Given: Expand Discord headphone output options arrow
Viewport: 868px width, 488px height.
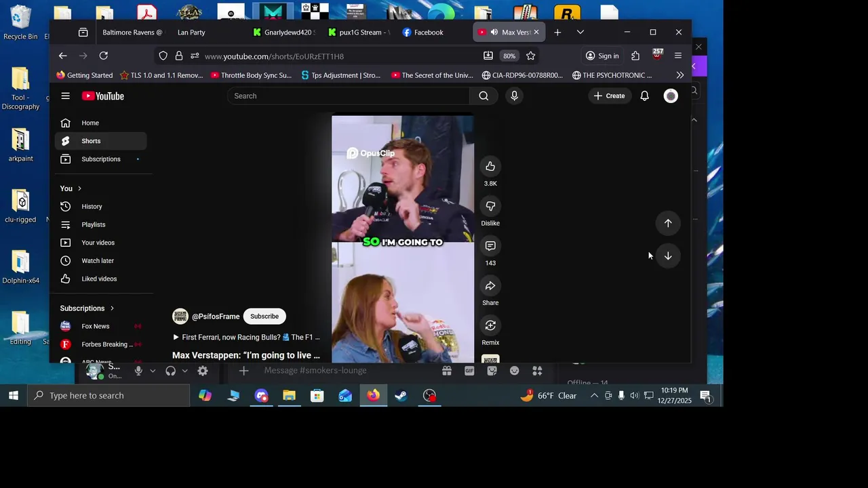Looking at the screenshot, I should pos(184,371).
